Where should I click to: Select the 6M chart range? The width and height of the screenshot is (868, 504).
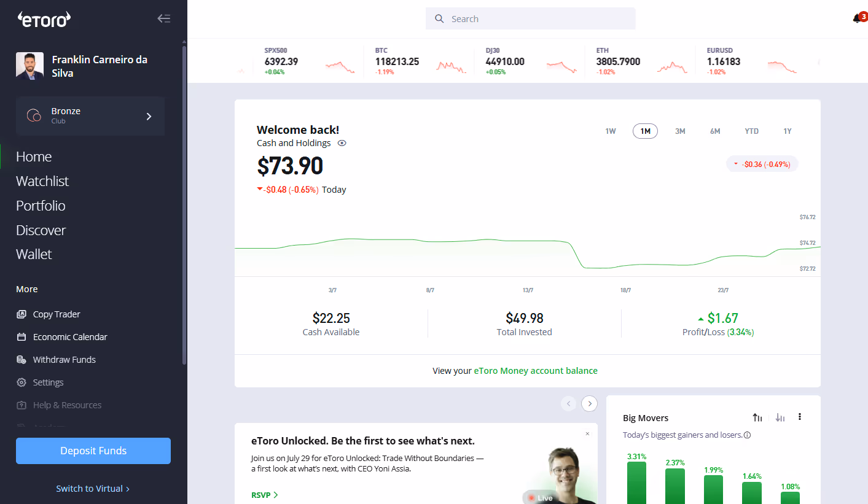(x=715, y=131)
